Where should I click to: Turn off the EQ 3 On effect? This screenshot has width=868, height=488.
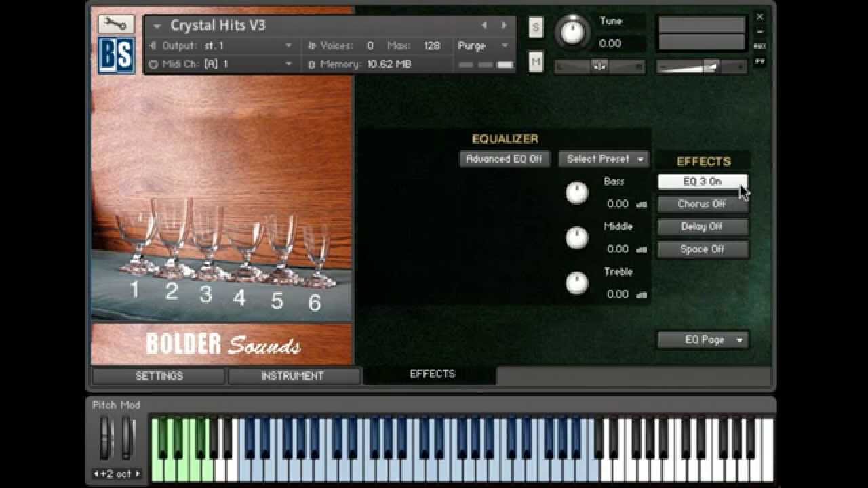(x=703, y=182)
